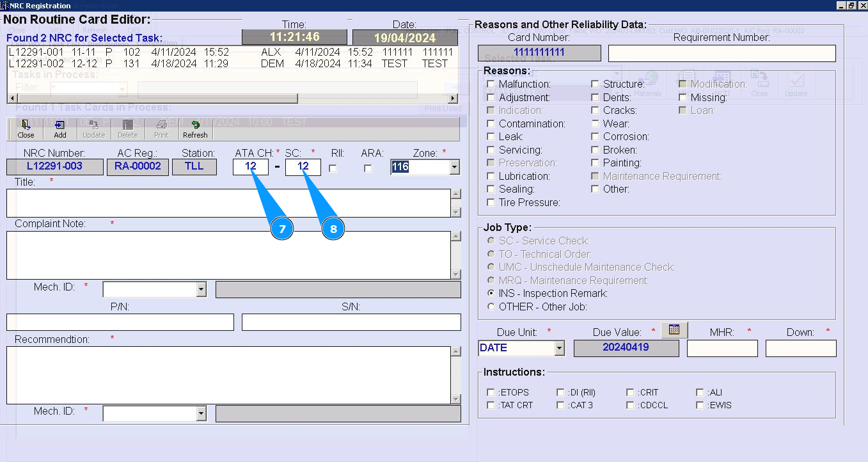Select the L12291-001 row in the NRC list
This screenshot has height=462, width=868.
coord(231,52)
